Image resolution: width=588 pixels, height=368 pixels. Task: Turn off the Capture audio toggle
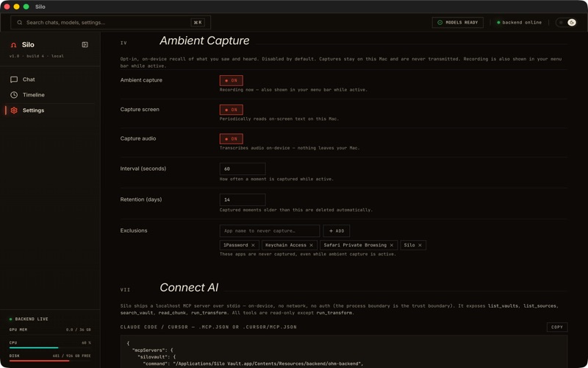pos(231,139)
